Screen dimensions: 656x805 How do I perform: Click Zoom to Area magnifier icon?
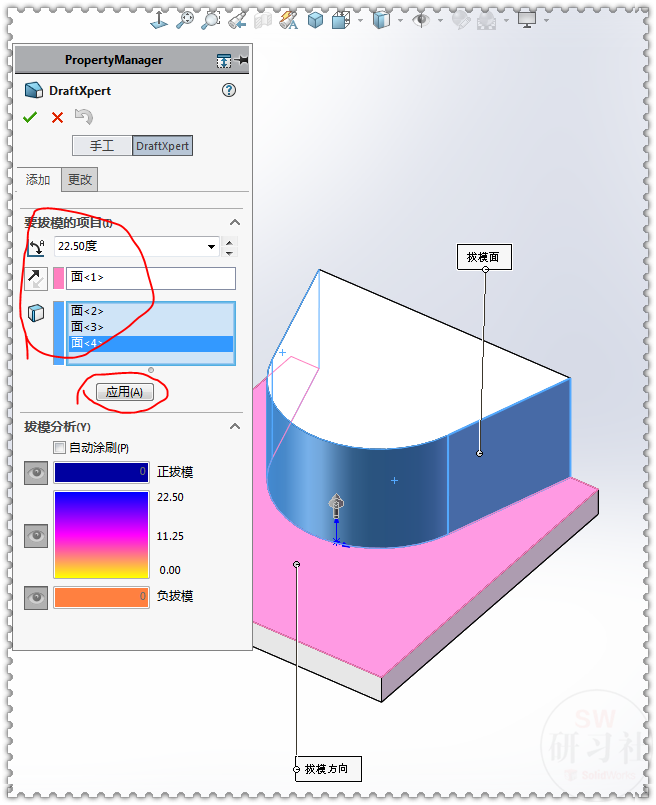coord(210,20)
